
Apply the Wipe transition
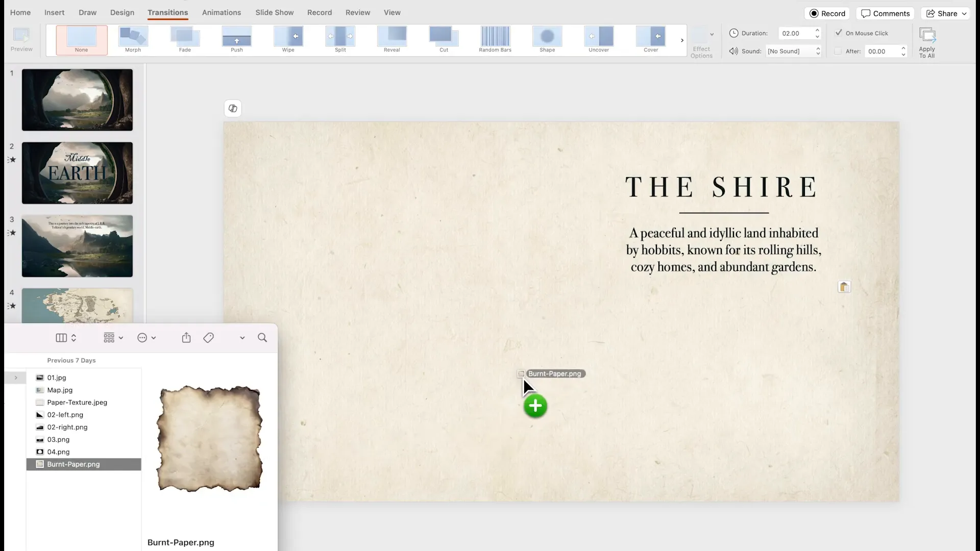coord(288,40)
